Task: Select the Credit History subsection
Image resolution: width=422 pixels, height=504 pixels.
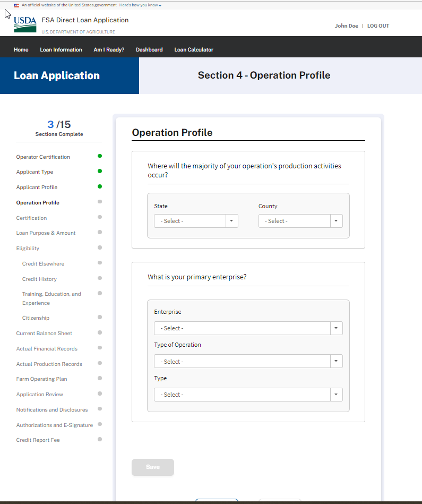Action: [39, 279]
